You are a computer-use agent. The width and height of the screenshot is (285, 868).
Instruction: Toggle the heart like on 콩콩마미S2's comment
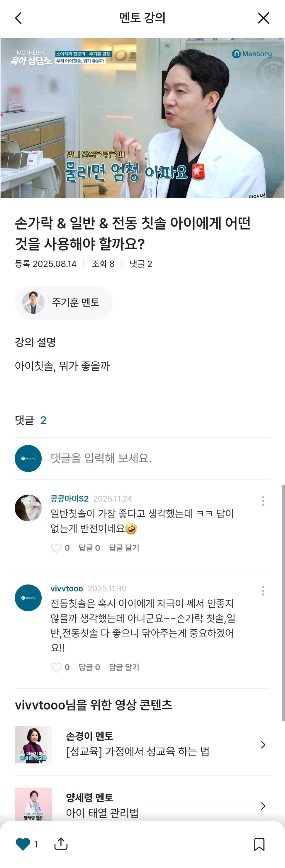click(x=56, y=547)
